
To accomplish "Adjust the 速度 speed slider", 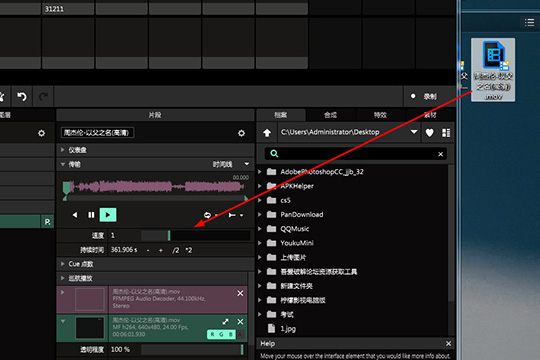I will click(x=196, y=235).
